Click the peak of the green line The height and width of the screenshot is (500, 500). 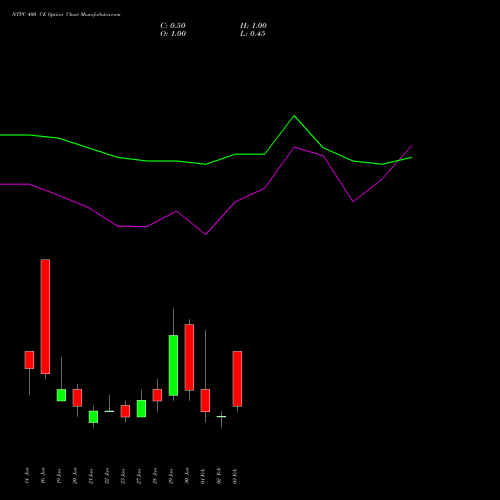coord(294,116)
